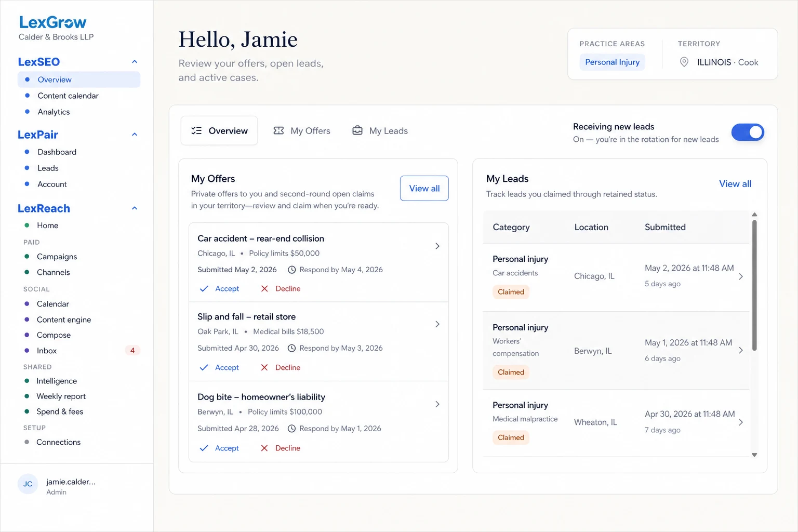
Task: Collapse the LexSEO sidebar section
Action: pyautogui.click(x=135, y=62)
